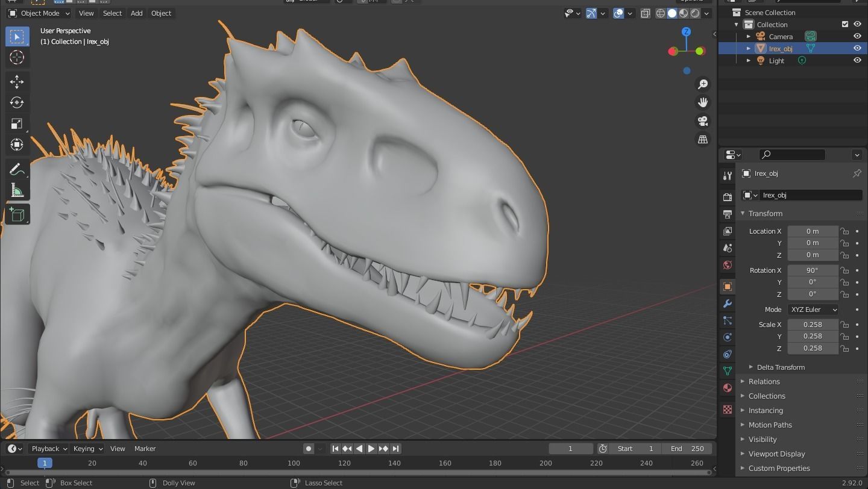Switch perspective/orthographic grid icon
Viewport: 868px width, 489px height.
click(702, 139)
